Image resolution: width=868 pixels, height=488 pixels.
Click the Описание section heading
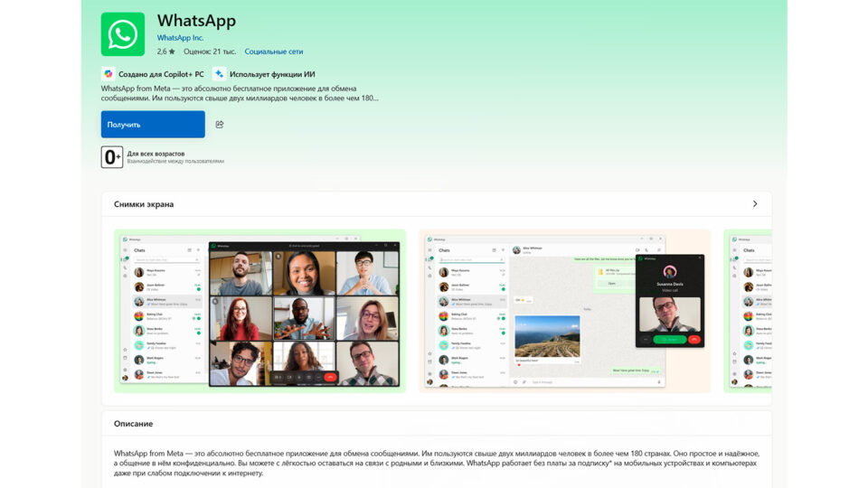click(x=134, y=424)
